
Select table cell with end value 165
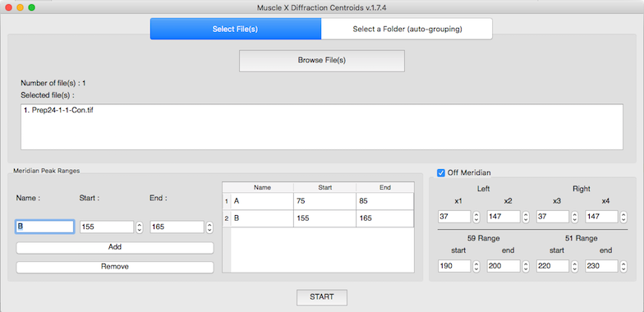[x=384, y=218]
